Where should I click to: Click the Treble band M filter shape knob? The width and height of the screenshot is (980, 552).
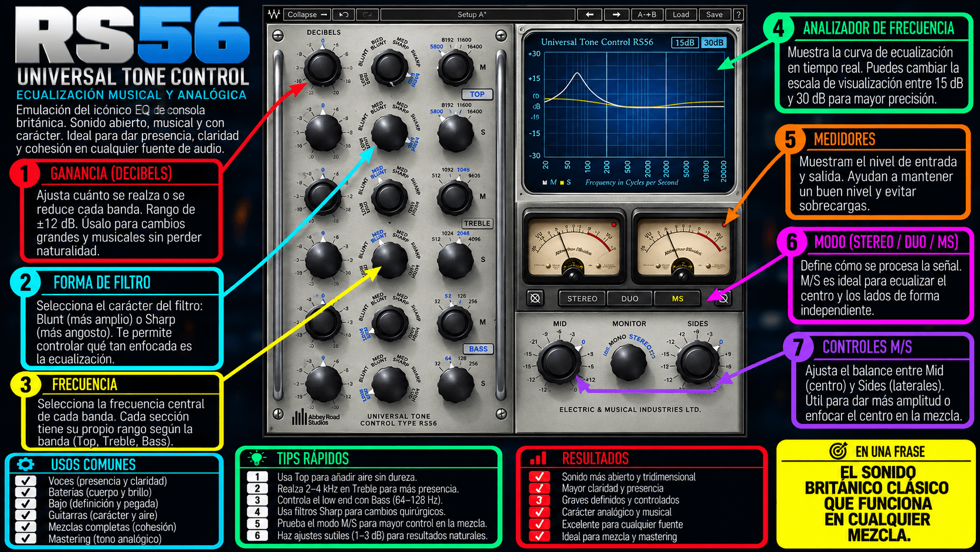pos(390,197)
